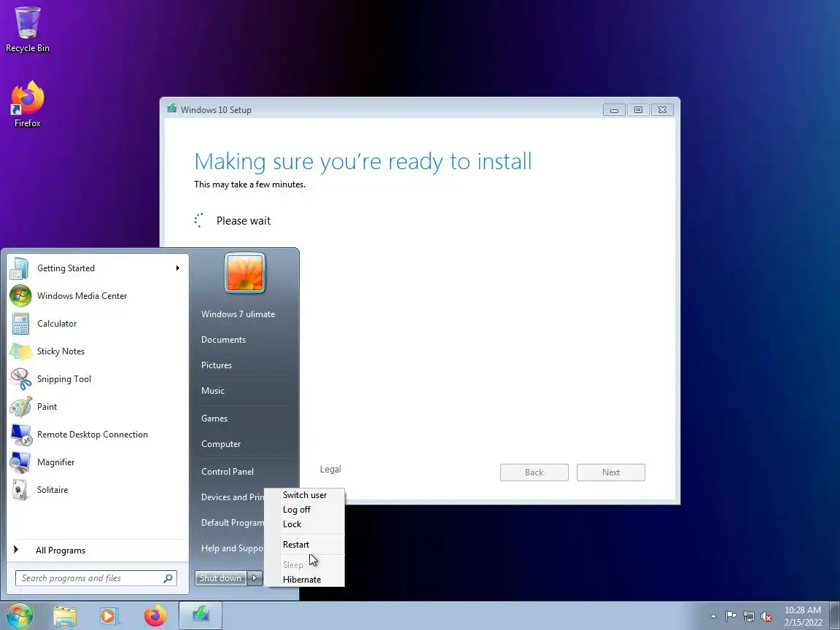Open Devices and Printers link
This screenshot has height=630, width=840.
pos(232,497)
